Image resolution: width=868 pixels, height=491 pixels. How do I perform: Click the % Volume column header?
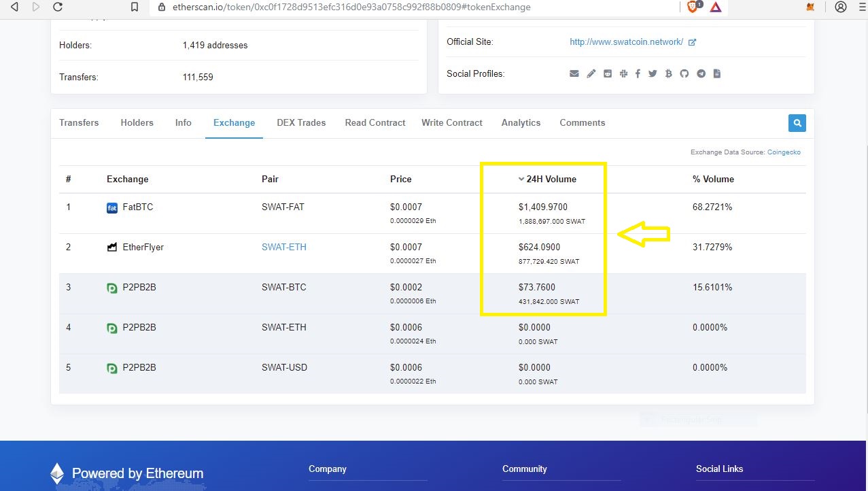713,179
